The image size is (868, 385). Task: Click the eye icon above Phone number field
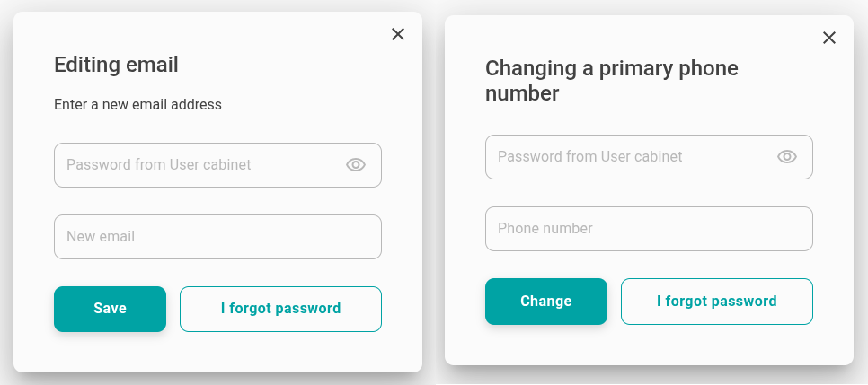click(x=787, y=157)
